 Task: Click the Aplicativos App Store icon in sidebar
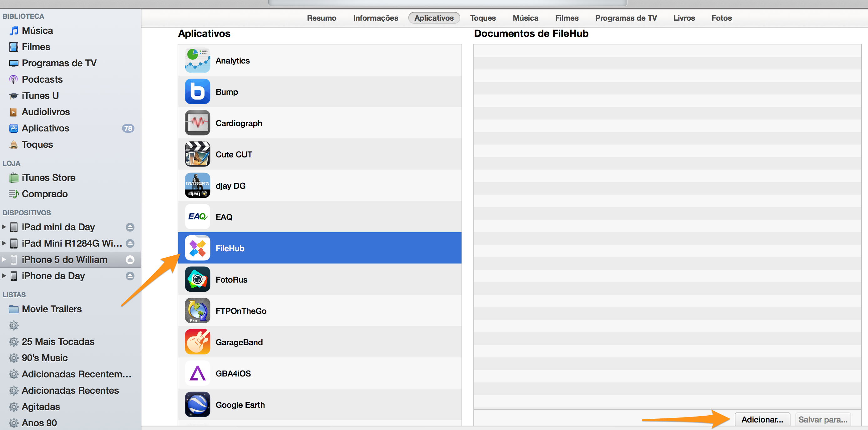pyautogui.click(x=13, y=128)
